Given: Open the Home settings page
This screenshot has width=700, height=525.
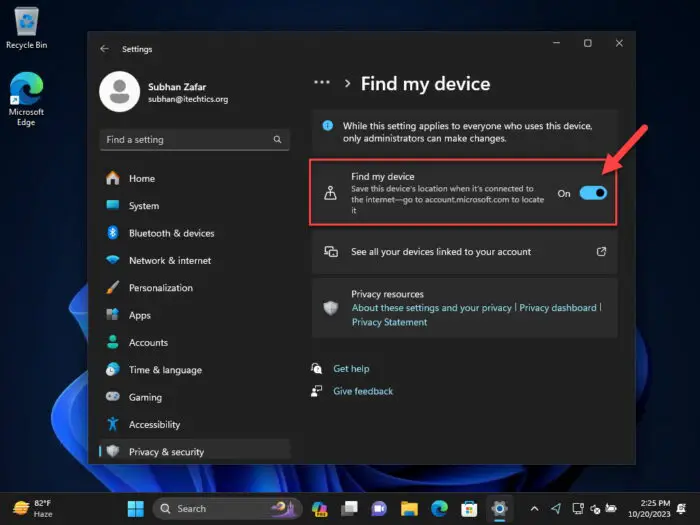Looking at the screenshot, I should coord(195,178).
